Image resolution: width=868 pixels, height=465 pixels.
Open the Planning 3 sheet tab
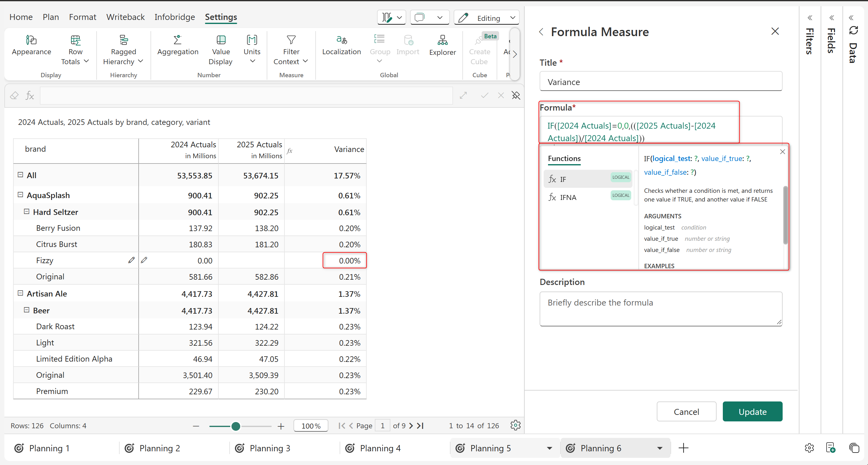pos(269,448)
